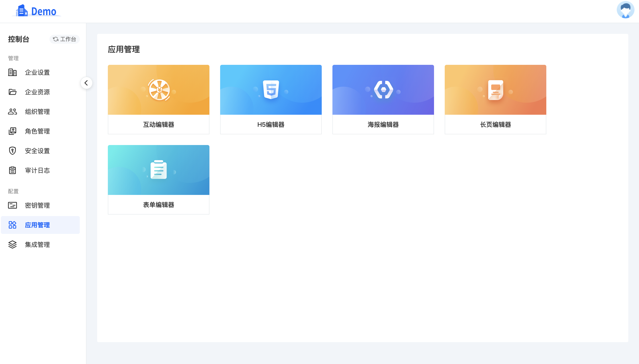Click the 企业设置 building icon

pyautogui.click(x=12, y=72)
